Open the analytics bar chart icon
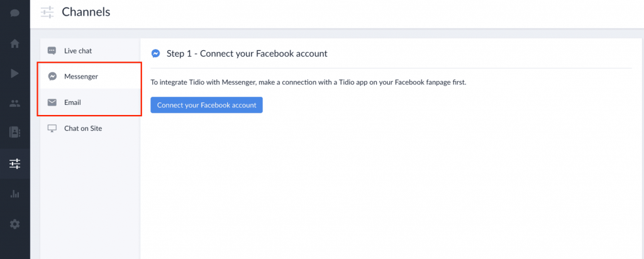The height and width of the screenshot is (259, 644). 14,194
